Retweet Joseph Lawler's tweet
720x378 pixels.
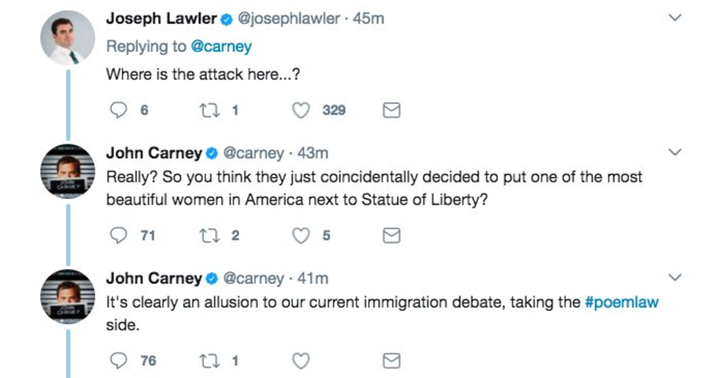pyautogui.click(x=209, y=110)
